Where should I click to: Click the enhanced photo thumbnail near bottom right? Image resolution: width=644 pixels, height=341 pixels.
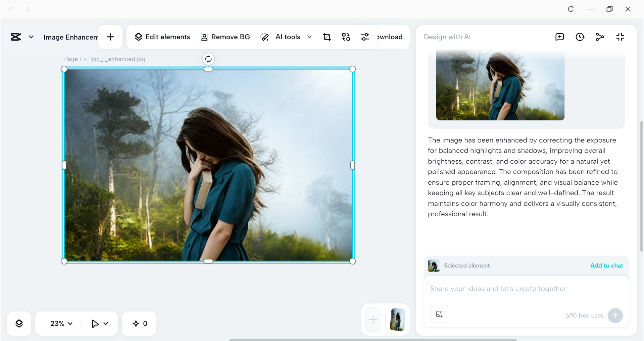pyautogui.click(x=397, y=319)
